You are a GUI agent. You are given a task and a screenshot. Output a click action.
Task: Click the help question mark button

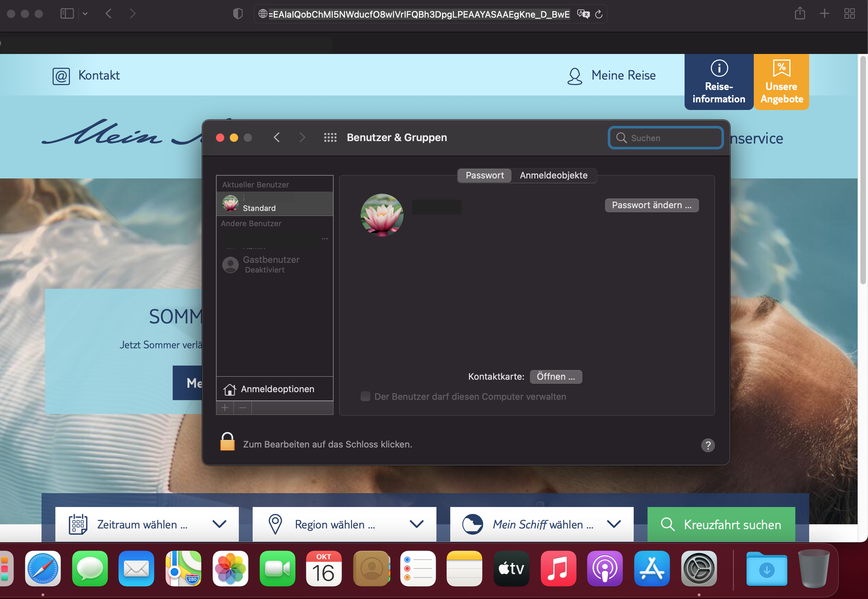click(x=708, y=445)
